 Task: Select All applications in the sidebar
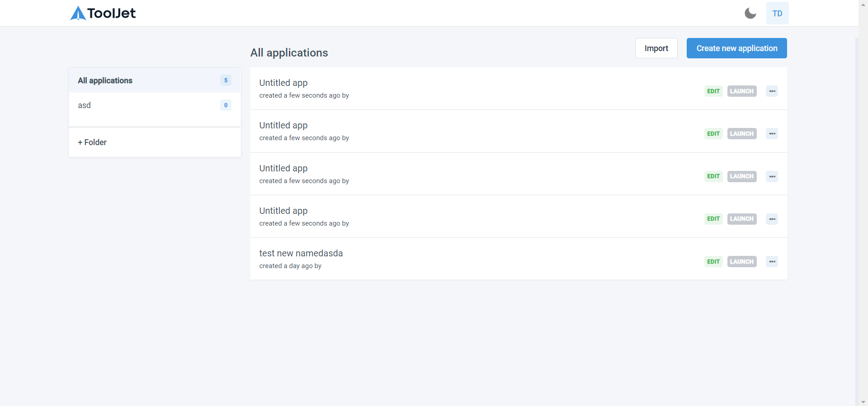click(105, 80)
